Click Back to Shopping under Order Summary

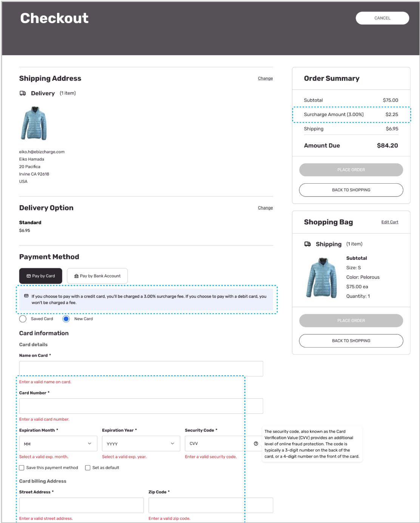(x=351, y=190)
